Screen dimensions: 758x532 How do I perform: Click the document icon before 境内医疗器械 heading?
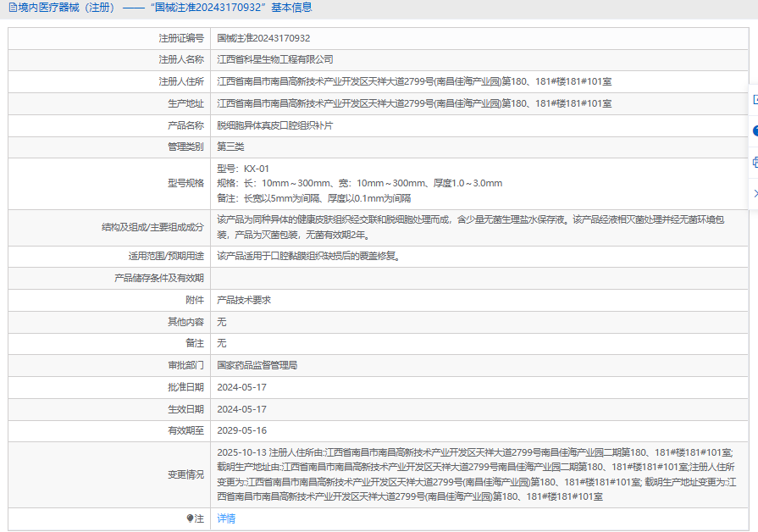click(11, 8)
